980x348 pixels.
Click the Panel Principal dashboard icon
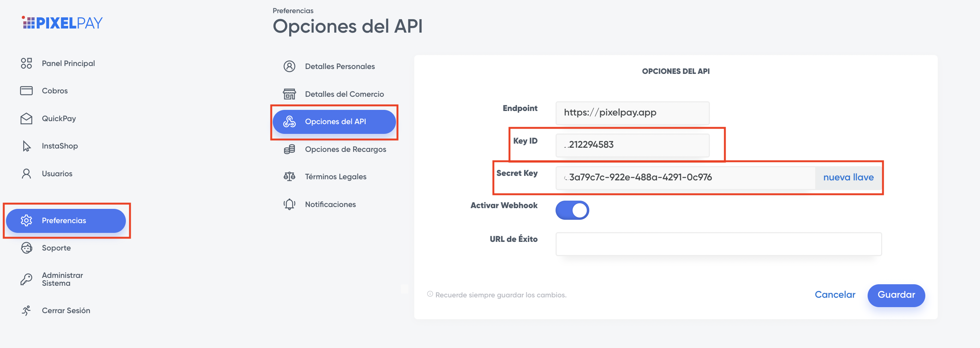26,63
